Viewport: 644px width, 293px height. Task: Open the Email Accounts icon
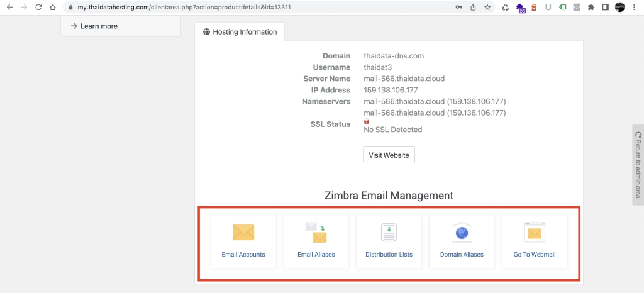click(243, 233)
